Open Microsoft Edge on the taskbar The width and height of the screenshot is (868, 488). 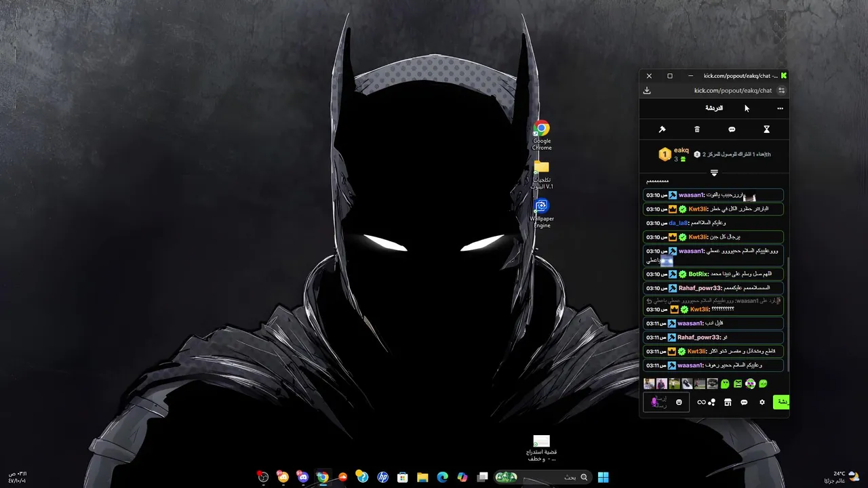[x=443, y=477]
